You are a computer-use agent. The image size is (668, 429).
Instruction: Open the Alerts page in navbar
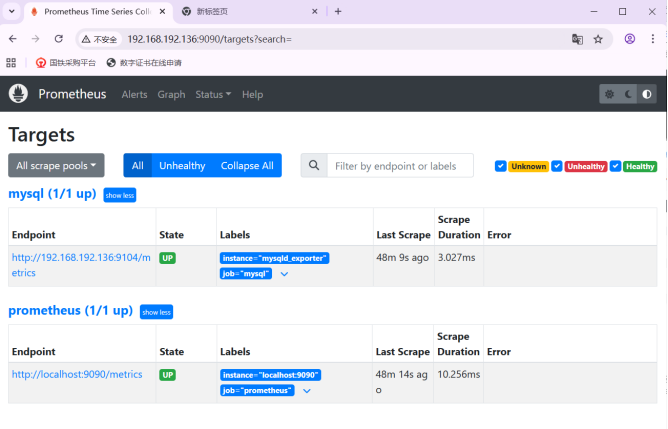coord(134,95)
